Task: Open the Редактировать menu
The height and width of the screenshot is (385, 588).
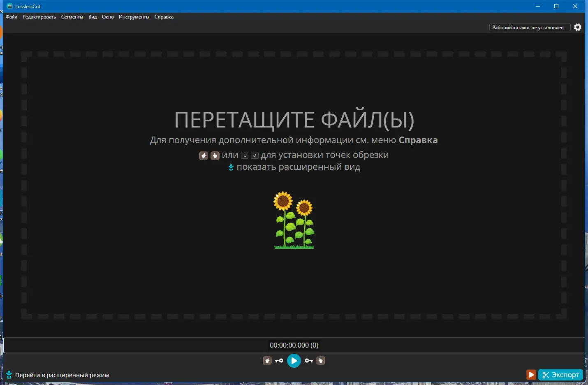Action: 39,17
